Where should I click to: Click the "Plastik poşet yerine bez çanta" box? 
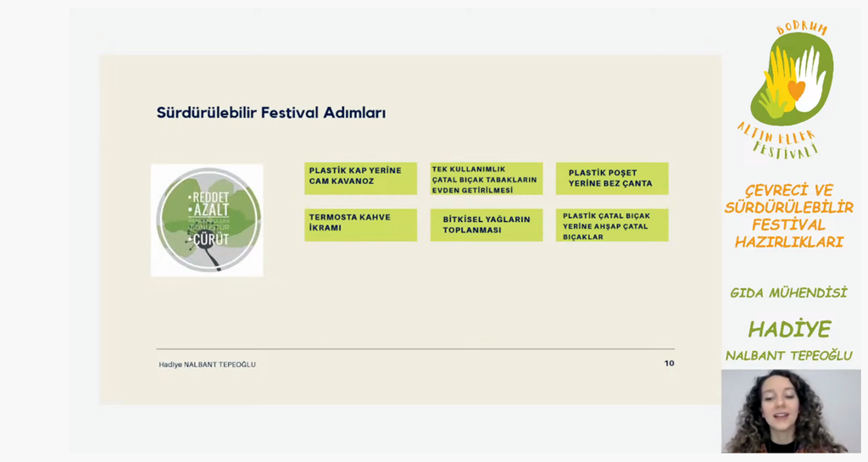tap(612, 178)
